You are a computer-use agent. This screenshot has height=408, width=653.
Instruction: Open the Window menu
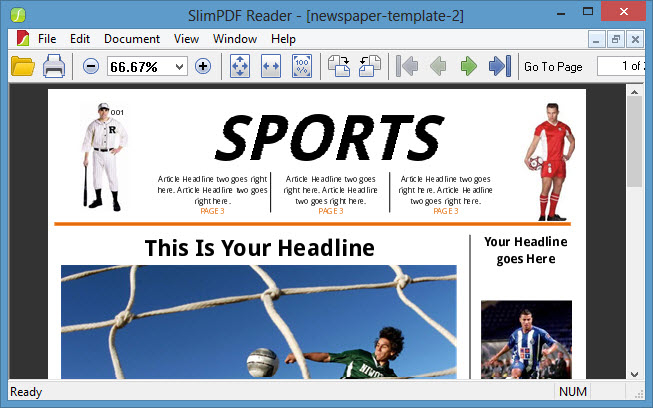point(234,39)
